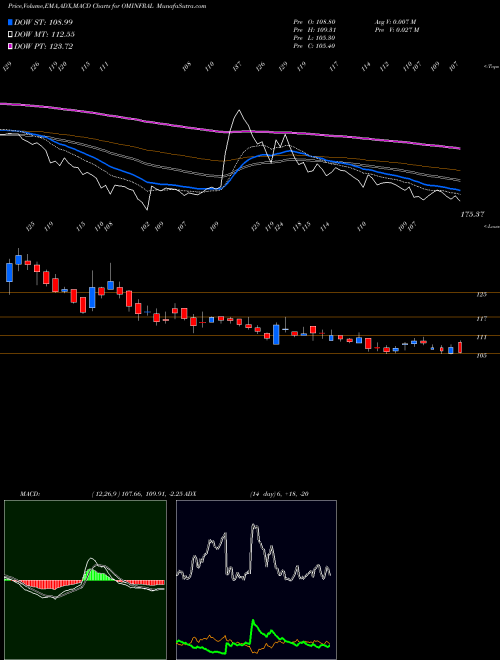Image resolution: width=500 pixels, height=660 pixels.
Task: Click the blue DOW ST legend swatch
Action: pyautogui.click(x=10, y=22)
